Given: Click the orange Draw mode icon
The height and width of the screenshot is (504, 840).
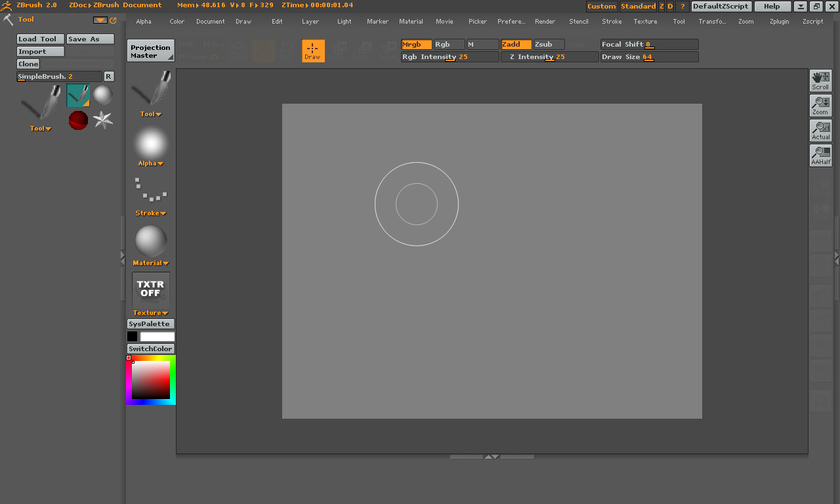Looking at the screenshot, I should (313, 51).
